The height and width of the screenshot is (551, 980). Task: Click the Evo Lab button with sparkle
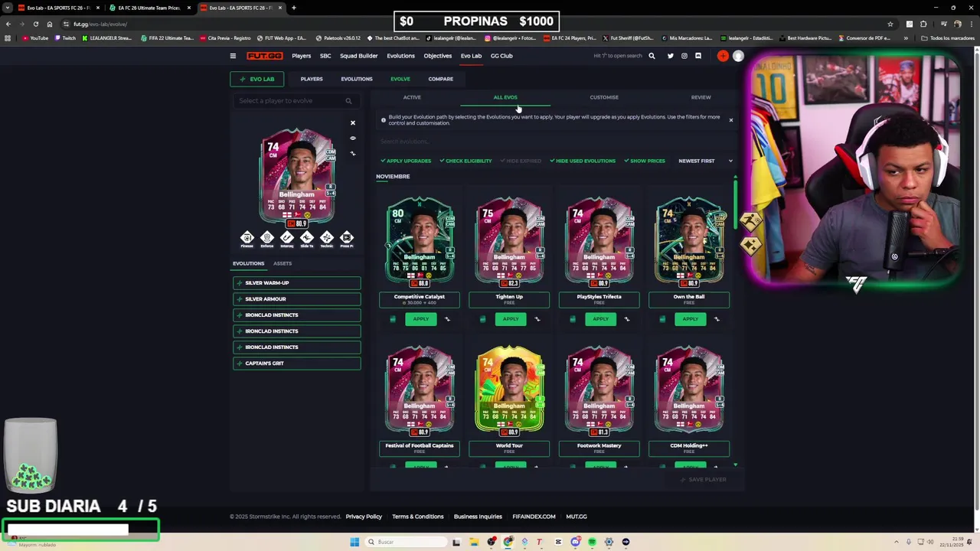click(x=256, y=79)
